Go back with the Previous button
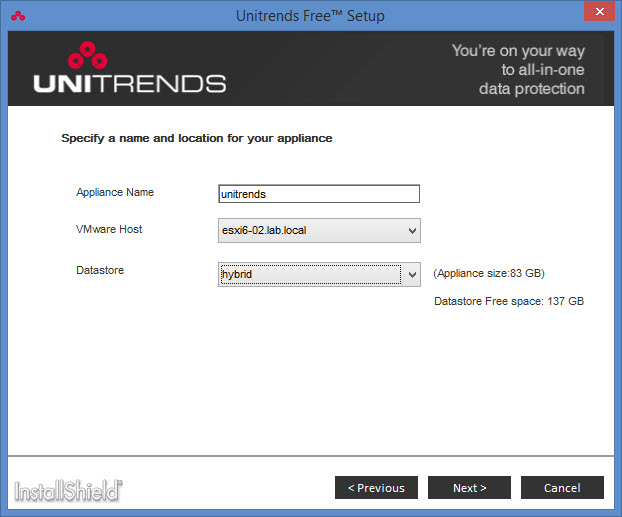This screenshot has height=517, width=622. [x=376, y=488]
